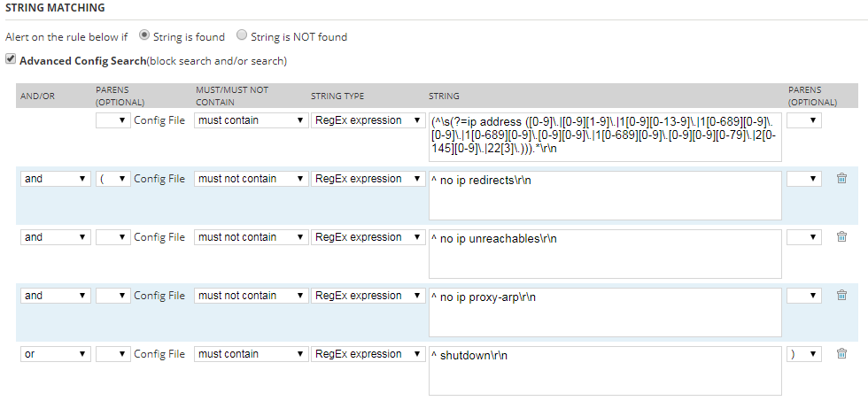
Task: Delete the 'shutdown' rule row
Action: tap(841, 354)
